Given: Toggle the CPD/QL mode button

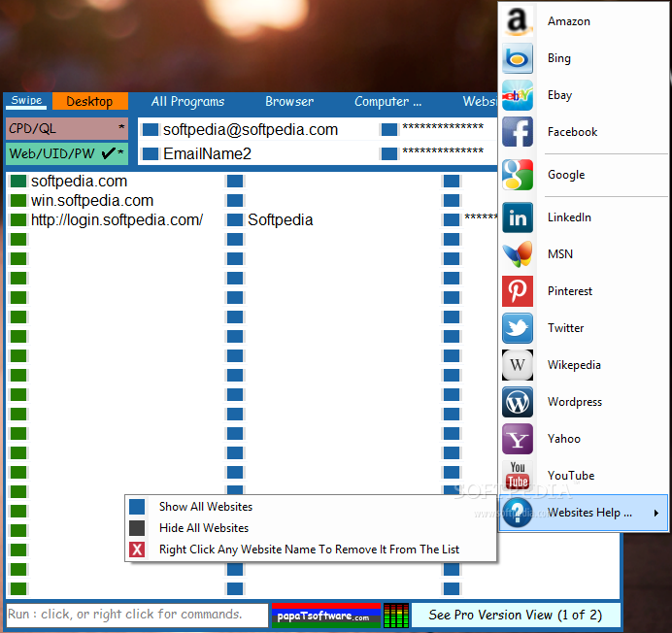Looking at the screenshot, I should click(67, 128).
